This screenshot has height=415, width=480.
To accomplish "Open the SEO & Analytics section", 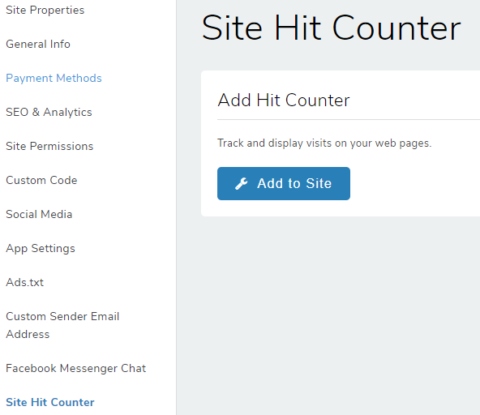I will (x=49, y=112).
